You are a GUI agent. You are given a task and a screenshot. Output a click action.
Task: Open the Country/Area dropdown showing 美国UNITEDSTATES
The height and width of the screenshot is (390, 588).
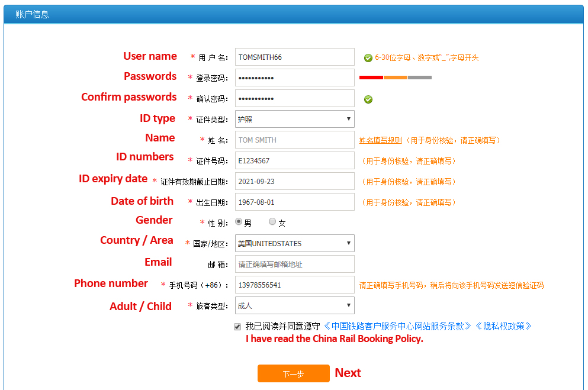tap(294, 243)
